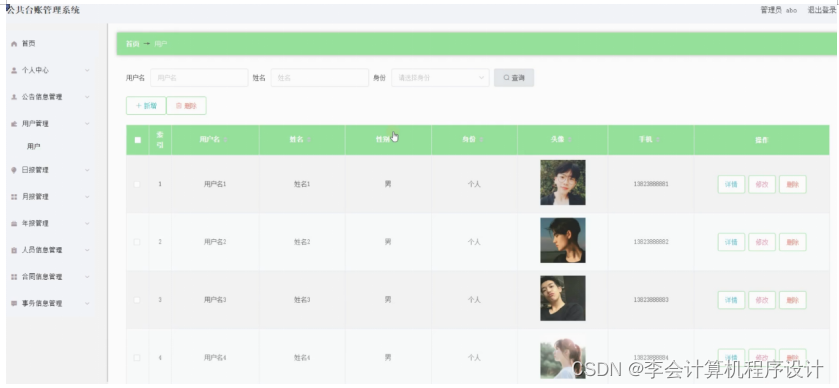Toggle the select-all checkbox in table header
This screenshot has width=839, height=388.
coord(138,140)
